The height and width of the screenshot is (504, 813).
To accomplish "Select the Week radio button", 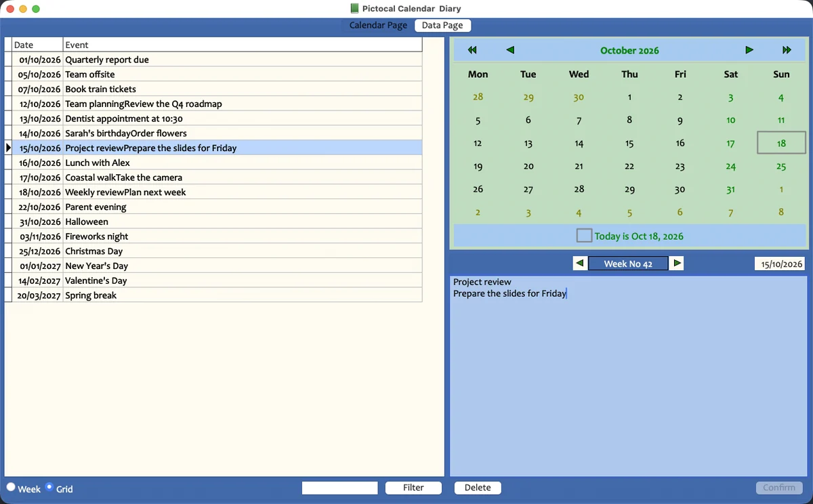I will [11, 487].
